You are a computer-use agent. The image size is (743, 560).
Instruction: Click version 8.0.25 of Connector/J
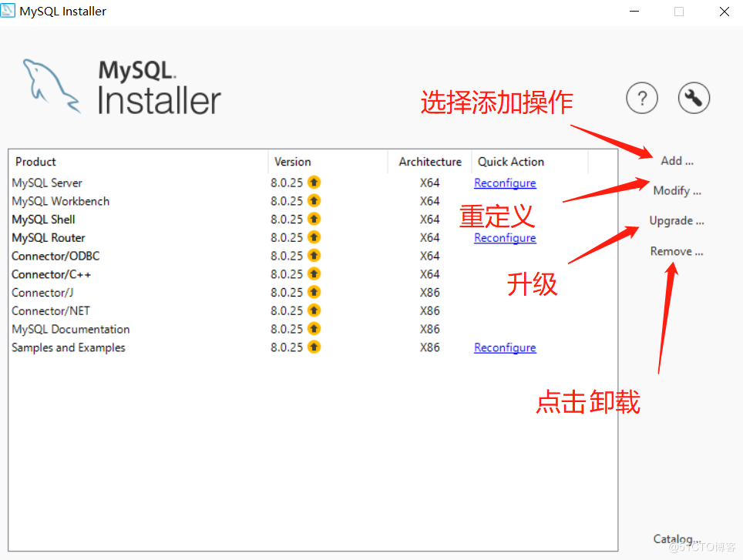(287, 293)
